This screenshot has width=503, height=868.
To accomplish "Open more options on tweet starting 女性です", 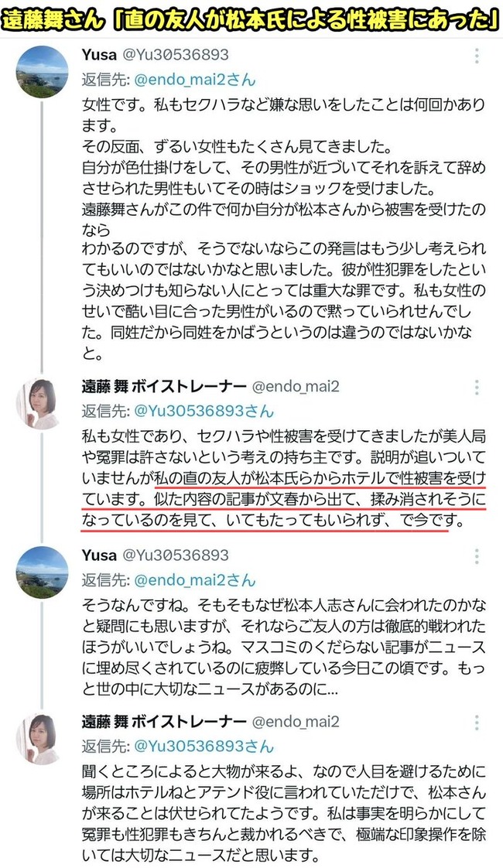I will click(477, 56).
